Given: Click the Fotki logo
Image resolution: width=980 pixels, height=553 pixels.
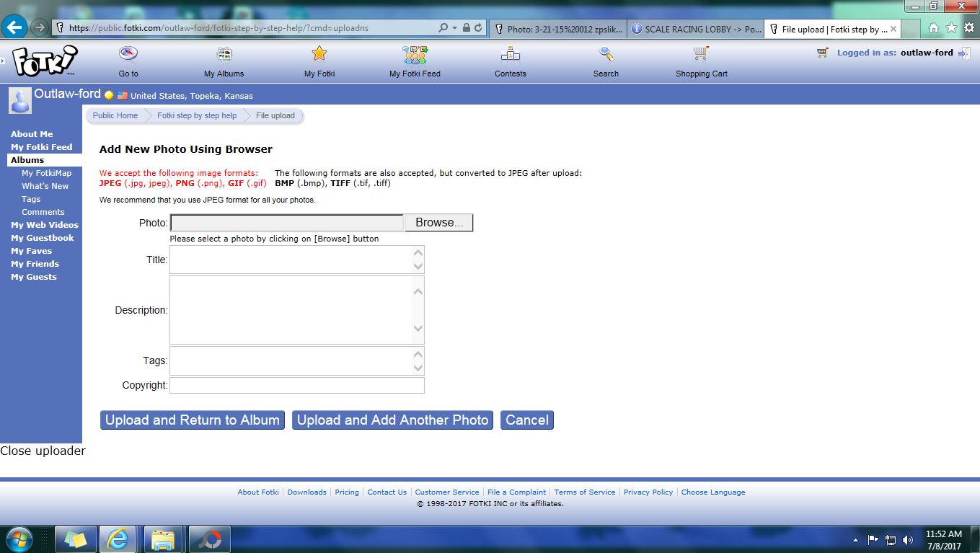Looking at the screenshot, I should pos(45,61).
